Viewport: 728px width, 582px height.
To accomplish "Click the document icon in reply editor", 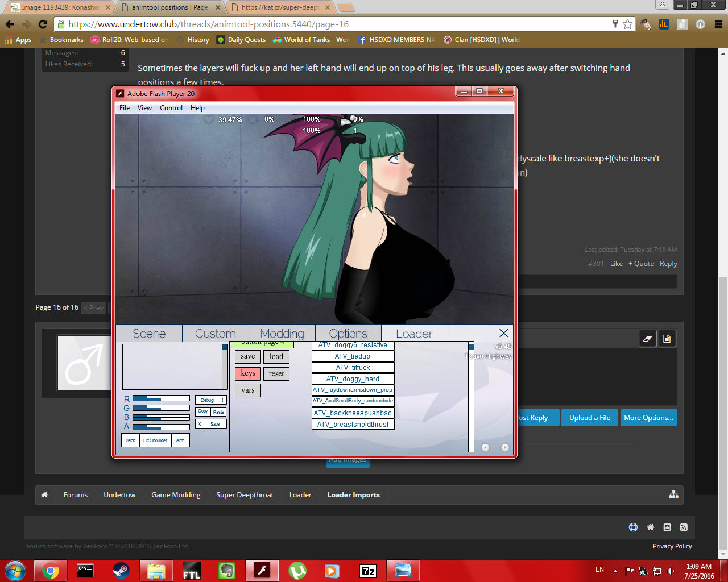I will (667, 339).
